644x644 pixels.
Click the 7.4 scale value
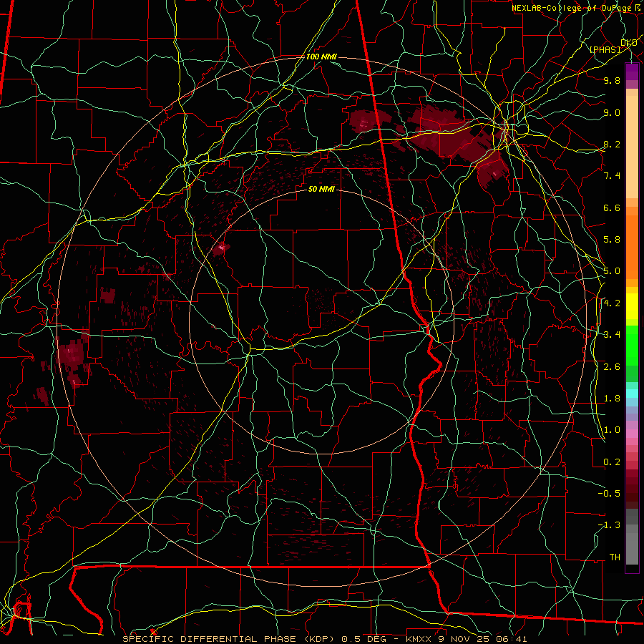point(612,176)
